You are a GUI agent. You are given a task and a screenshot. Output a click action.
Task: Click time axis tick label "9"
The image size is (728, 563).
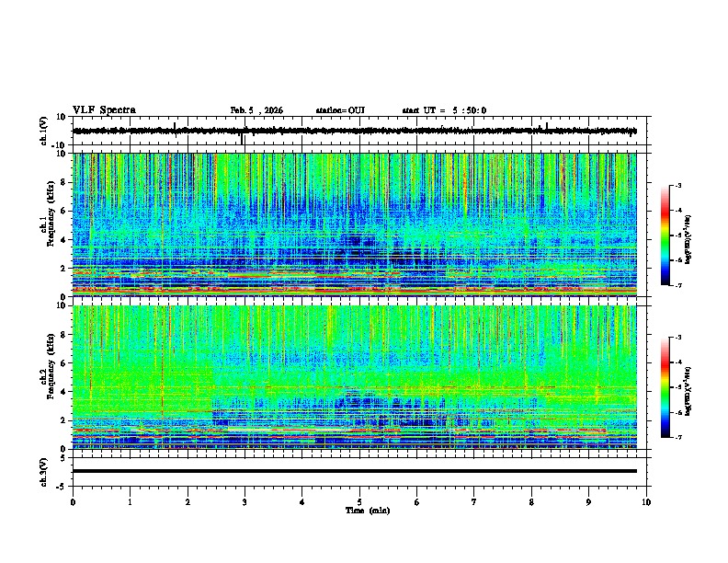click(588, 502)
